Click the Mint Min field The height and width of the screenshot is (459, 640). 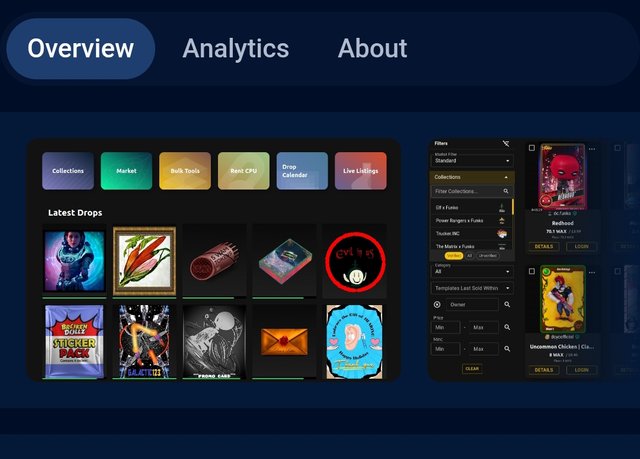pyautogui.click(x=445, y=349)
